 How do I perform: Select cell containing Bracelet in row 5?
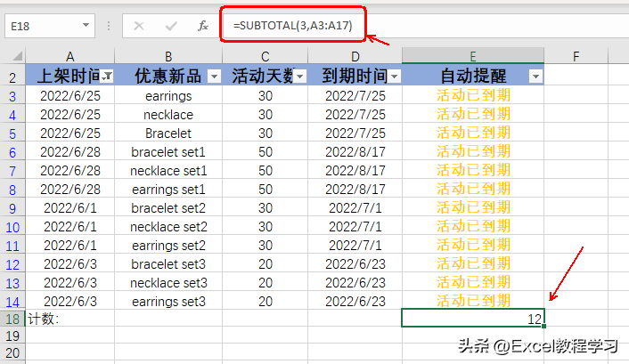tap(168, 133)
